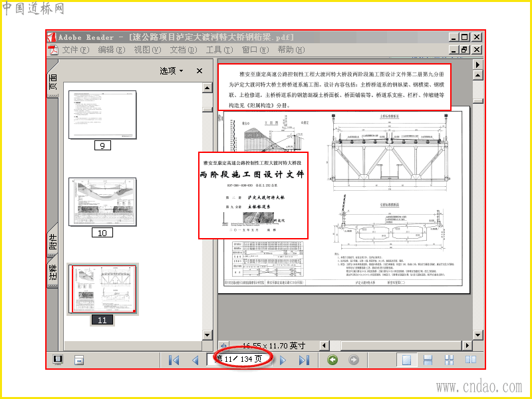The image size is (532, 399).
Task: Click the horizontal scroll right arrow
Action: [x=467, y=345]
